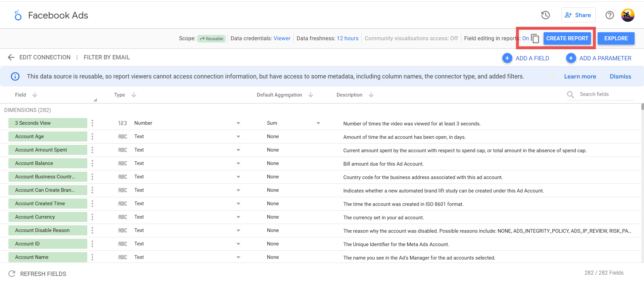Open type dropdown for Account Currency
644x282 pixels.
238,217
